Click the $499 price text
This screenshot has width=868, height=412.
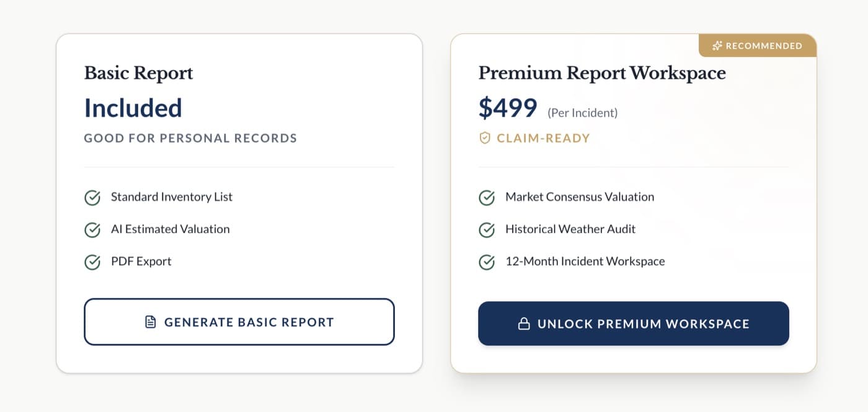[508, 108]
